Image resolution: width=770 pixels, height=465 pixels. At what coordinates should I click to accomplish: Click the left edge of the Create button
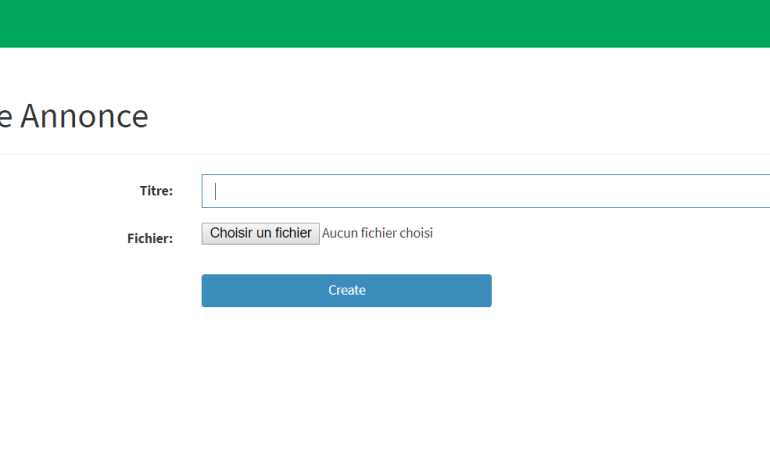point(210,290)
